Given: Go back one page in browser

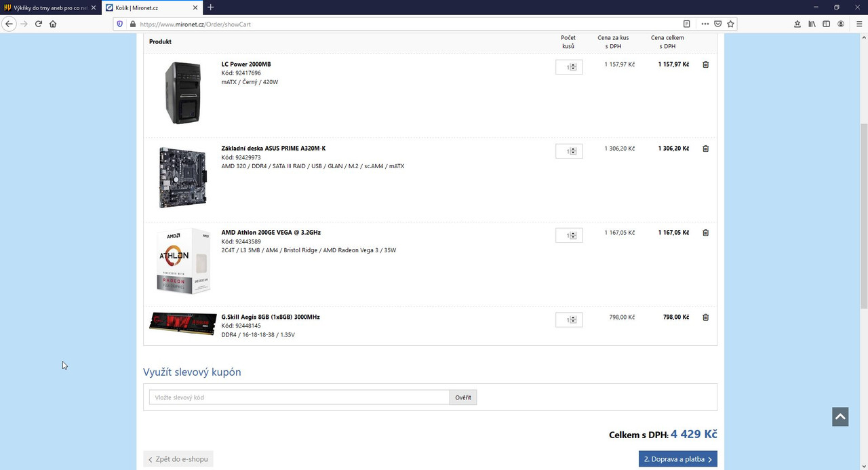Looking at the screenshot, I should click(x=9, y=24).
